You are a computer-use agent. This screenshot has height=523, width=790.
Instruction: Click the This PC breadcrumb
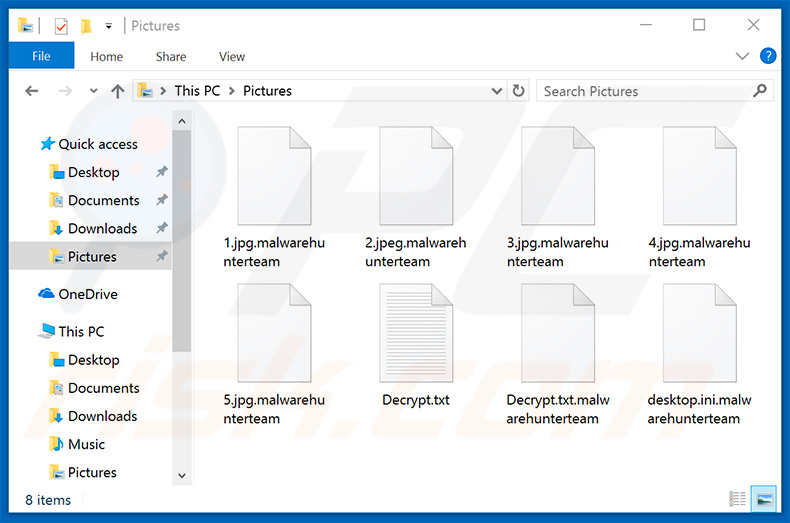tap(198, 91)
